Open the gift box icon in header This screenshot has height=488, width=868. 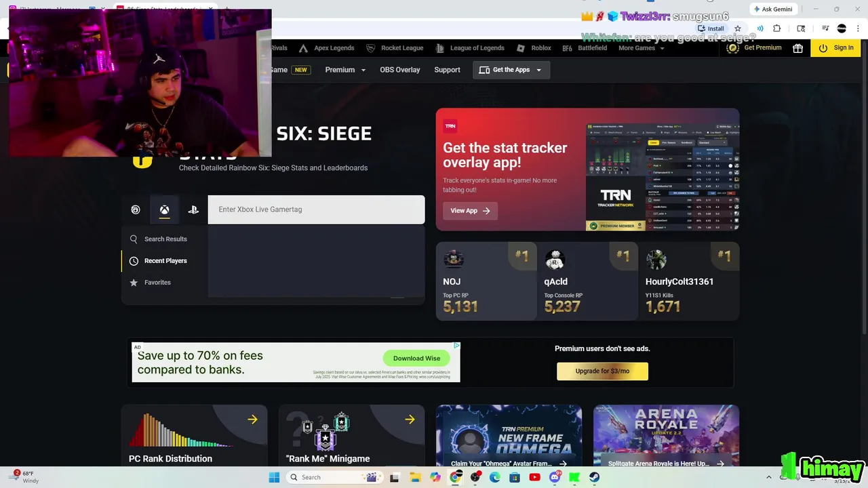[797, 48]
